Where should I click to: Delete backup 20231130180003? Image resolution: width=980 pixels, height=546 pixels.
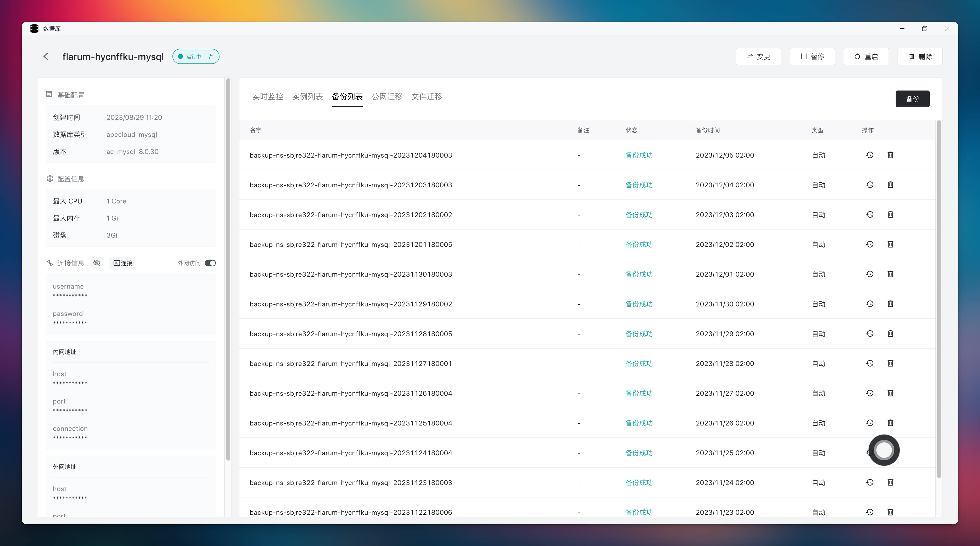pyautogui.click(x=890, y=274)
